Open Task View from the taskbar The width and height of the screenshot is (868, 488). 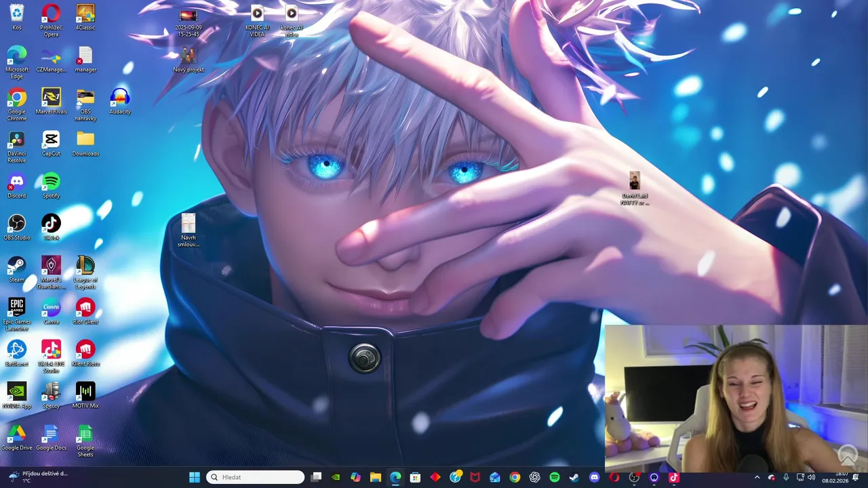(x=316, y=477)
